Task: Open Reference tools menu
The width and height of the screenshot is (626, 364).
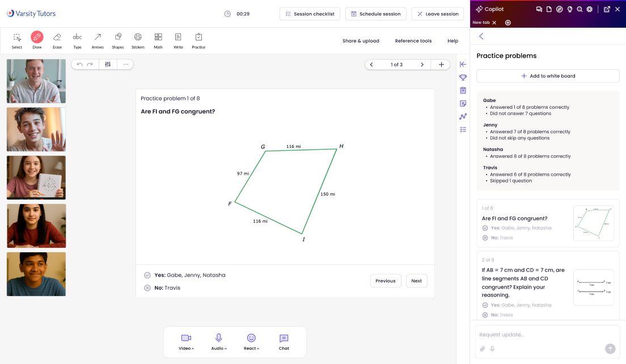Action: click(413, 41)
